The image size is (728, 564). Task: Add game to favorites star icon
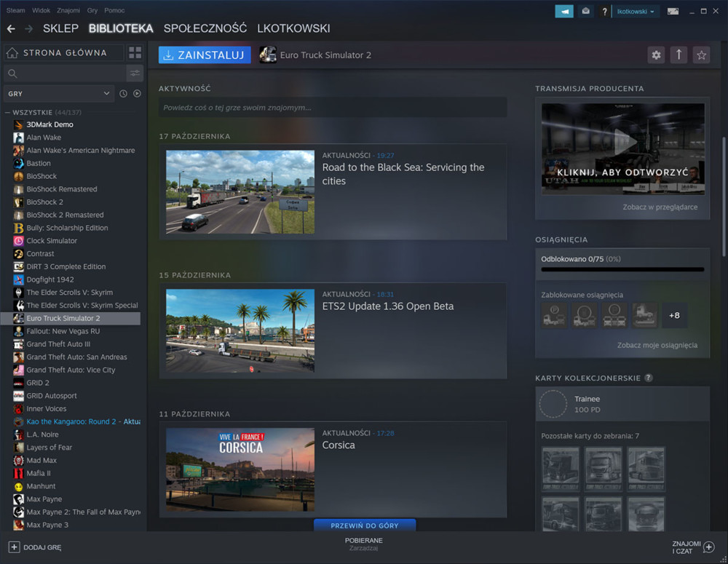tap(701, 55)
